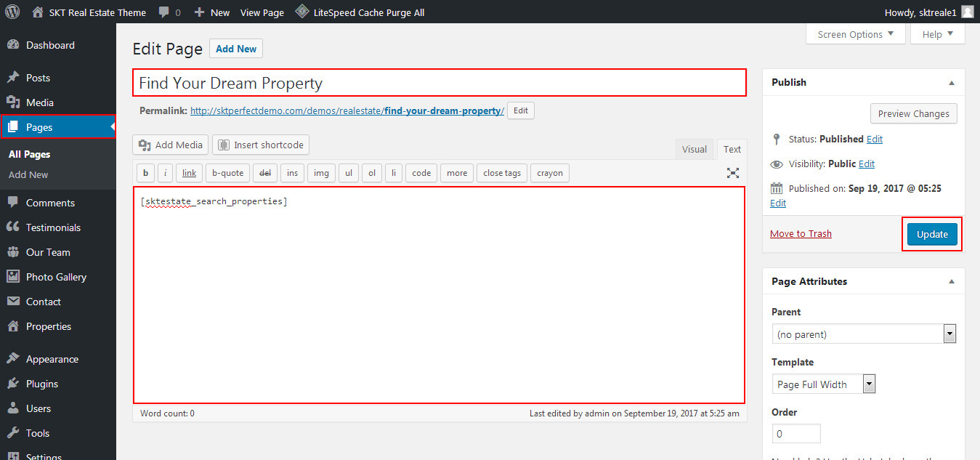The image size is (980, 460).
Task: Click the b-quote quicktag button
Action: [228, 173]
